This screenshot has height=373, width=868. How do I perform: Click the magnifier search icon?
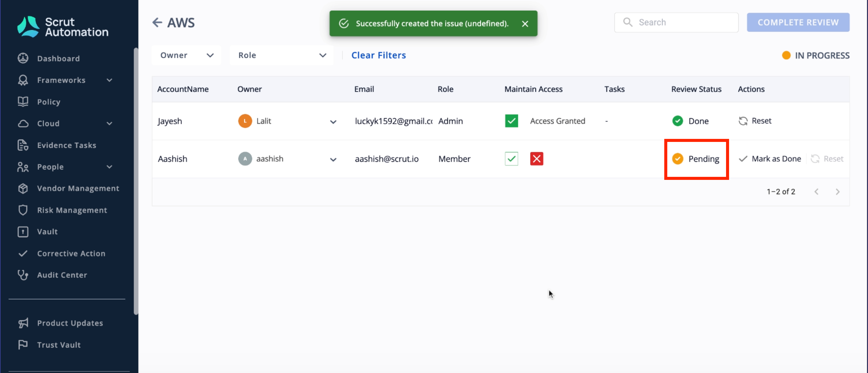coord(627,22)
